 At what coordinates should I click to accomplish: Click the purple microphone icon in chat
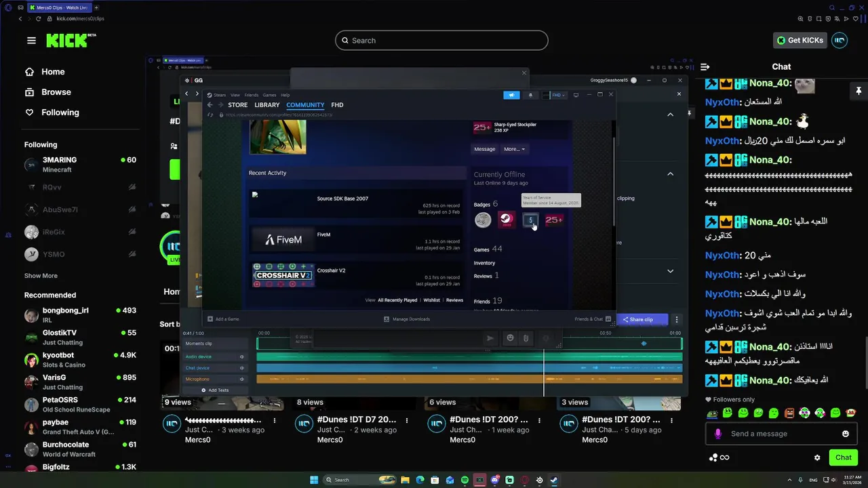pos(718,434)
